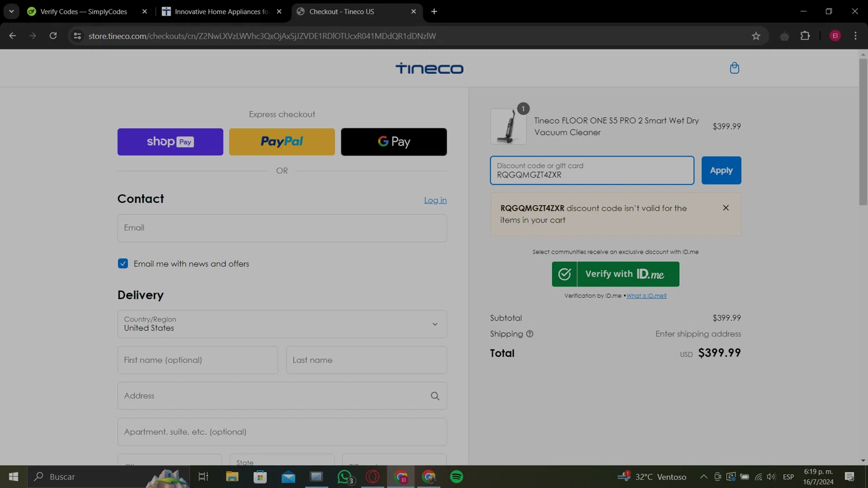The image size is (868, 488).
Task: Pay with Google Pay
Action: [x=393, y=142]
